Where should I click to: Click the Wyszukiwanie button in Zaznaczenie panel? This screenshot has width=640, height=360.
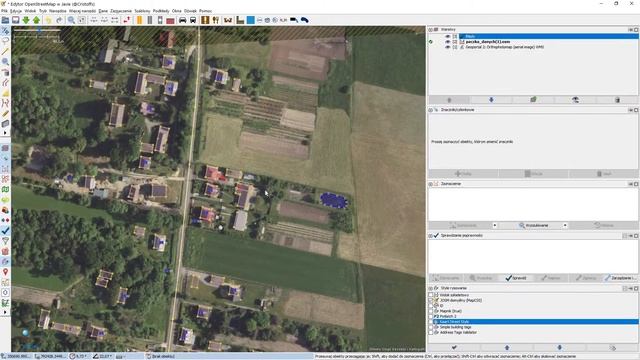[533, 225]
